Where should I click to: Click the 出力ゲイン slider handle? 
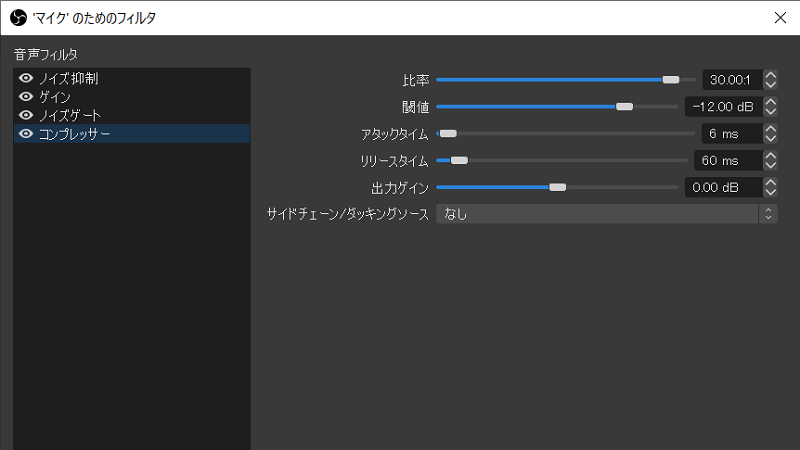click(558, 187)
